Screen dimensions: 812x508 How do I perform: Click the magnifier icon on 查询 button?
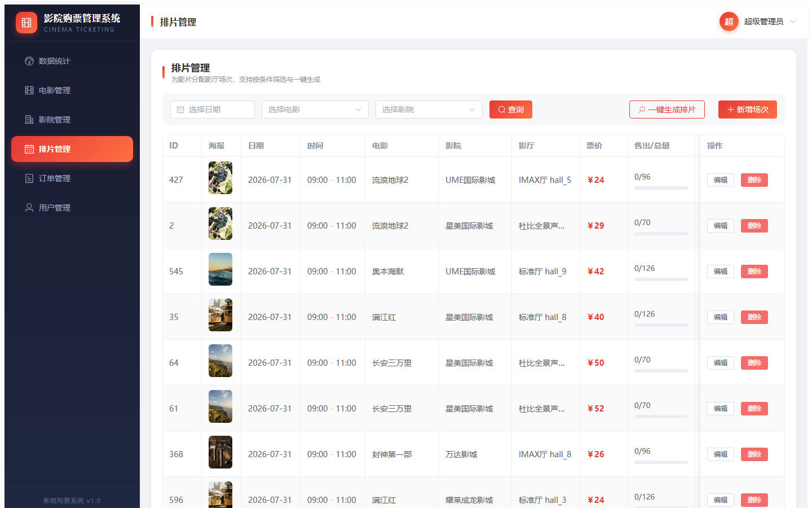pos(501,110)
